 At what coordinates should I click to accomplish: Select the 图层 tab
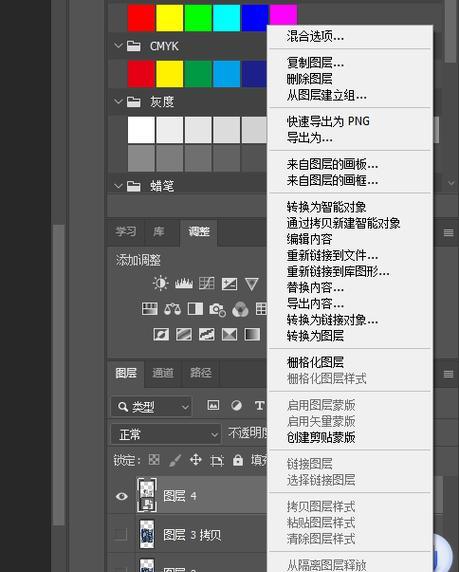pyautogui.click(x=126, y=373)
